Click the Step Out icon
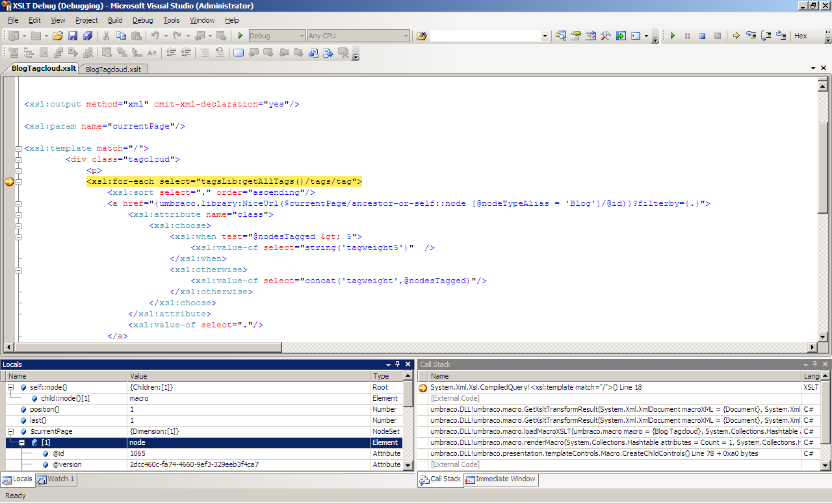Viewport: 832px width, 504px height. coord(781,36)
